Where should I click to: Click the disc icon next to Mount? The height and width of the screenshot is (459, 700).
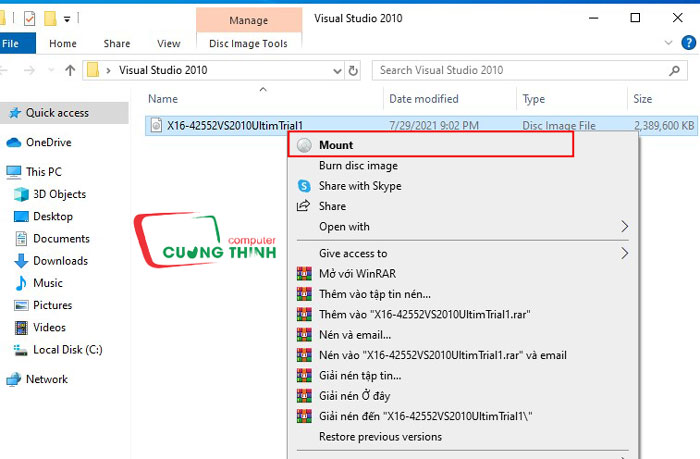point(304,145)
